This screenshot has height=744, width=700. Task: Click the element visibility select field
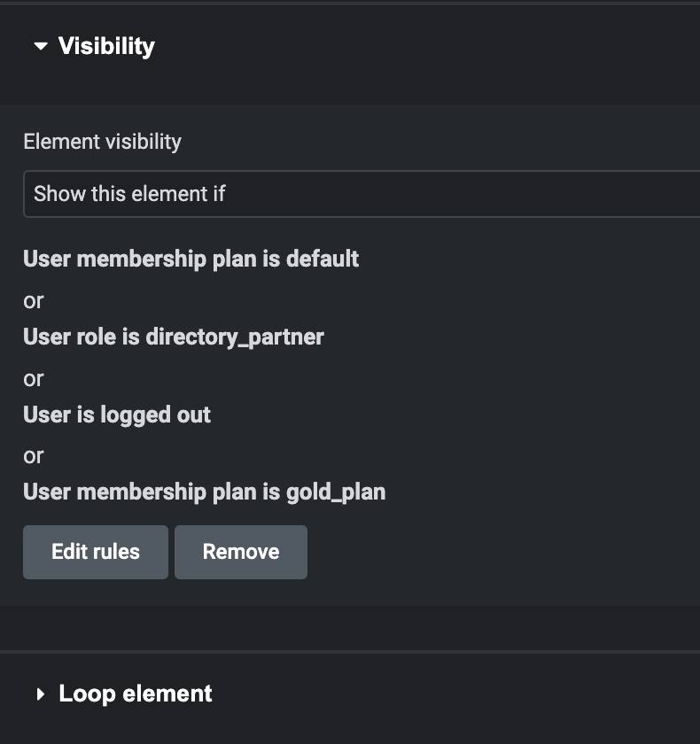[354, 193]
